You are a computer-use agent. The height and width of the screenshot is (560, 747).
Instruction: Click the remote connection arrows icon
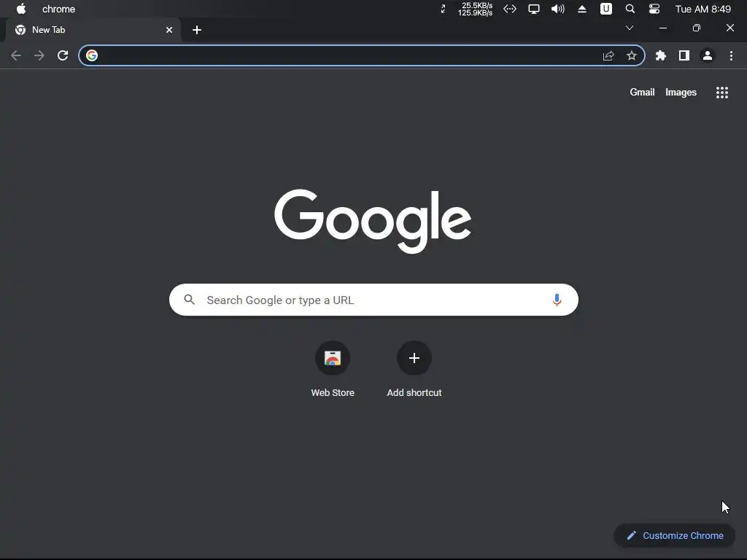510,9
